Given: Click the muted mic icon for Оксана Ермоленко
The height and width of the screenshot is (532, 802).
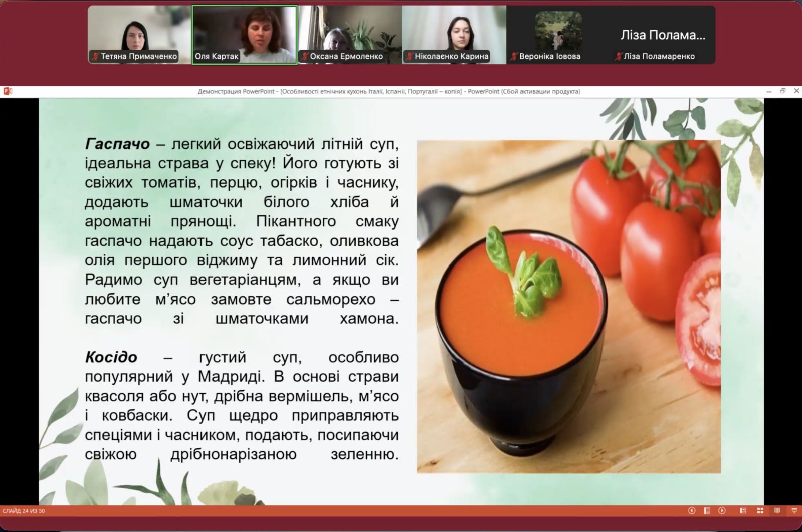Looking at the screenshot, I should coord(304,56).
